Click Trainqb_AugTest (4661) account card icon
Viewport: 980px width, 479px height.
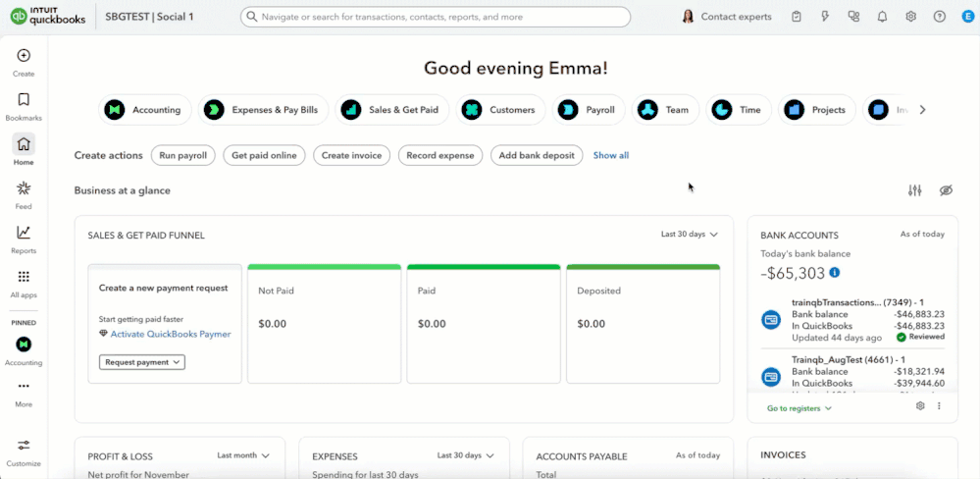click(x=771, y=377)
